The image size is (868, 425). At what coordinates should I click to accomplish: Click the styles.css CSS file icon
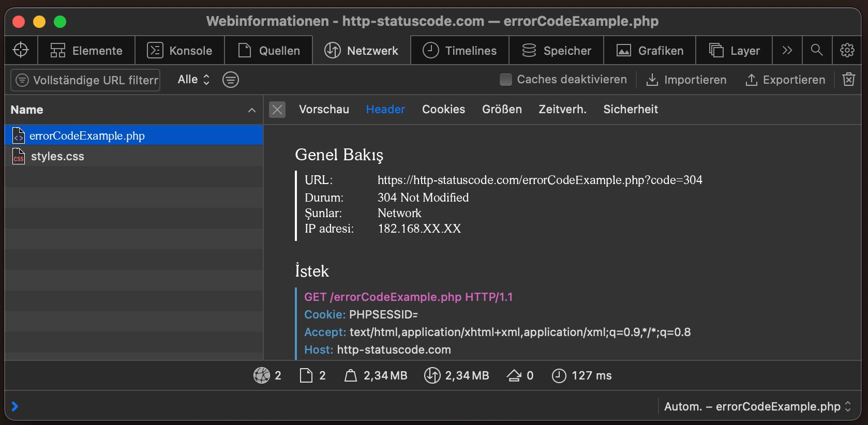[x=19, y=156]
